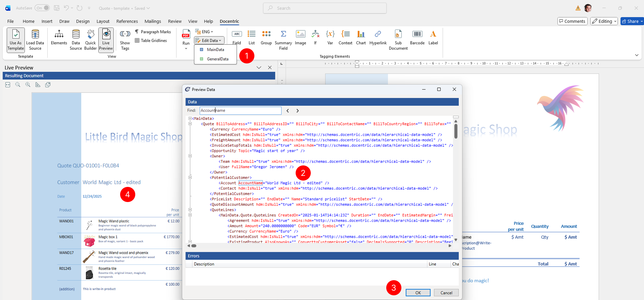Click the Search box in title bar

325,8
